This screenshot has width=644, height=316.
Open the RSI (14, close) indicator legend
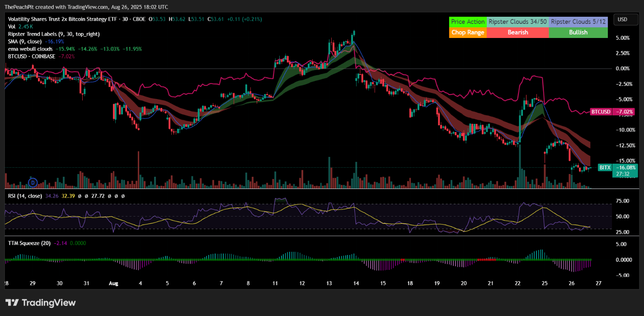pyautogui.click(x=25, y=196)
